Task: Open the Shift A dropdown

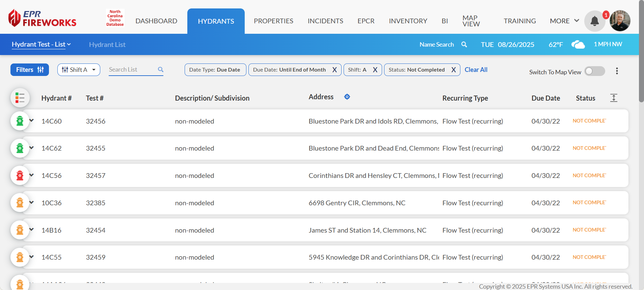Action: point(79,70)
